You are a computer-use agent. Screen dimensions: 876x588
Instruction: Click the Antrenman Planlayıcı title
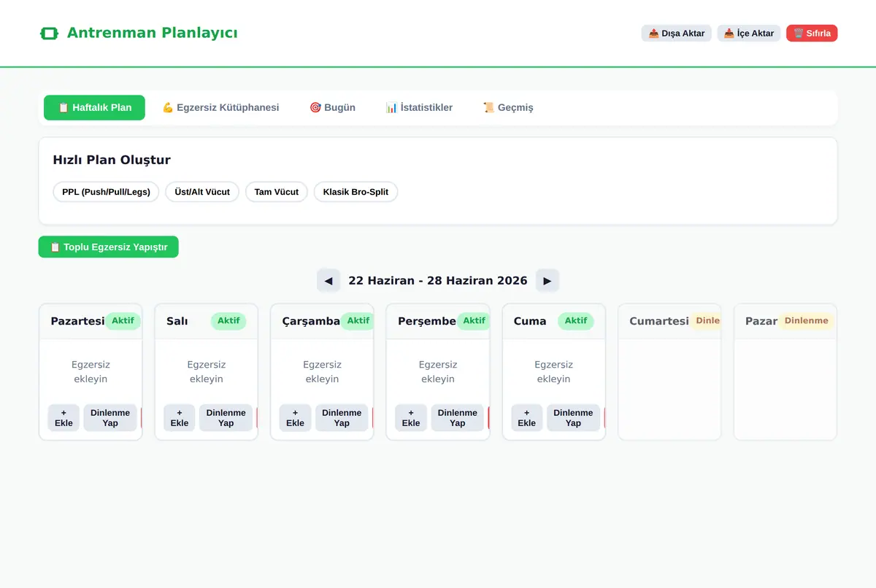click(152, 33)
